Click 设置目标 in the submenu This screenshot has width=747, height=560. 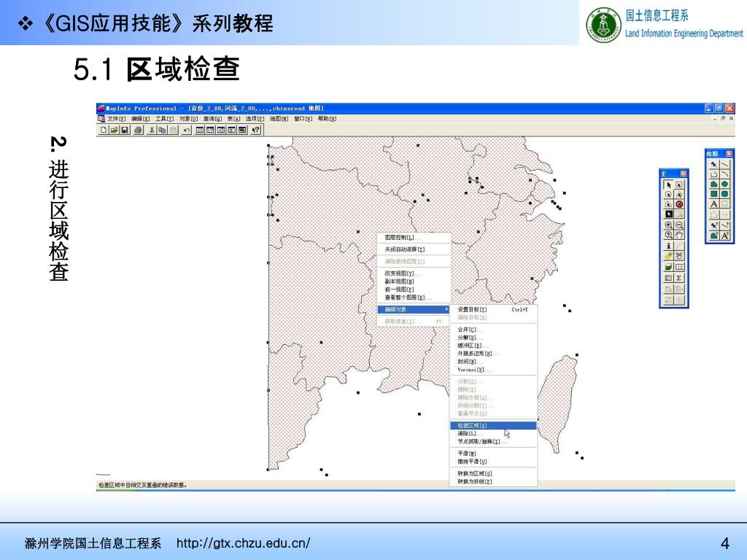coord(494,309)
